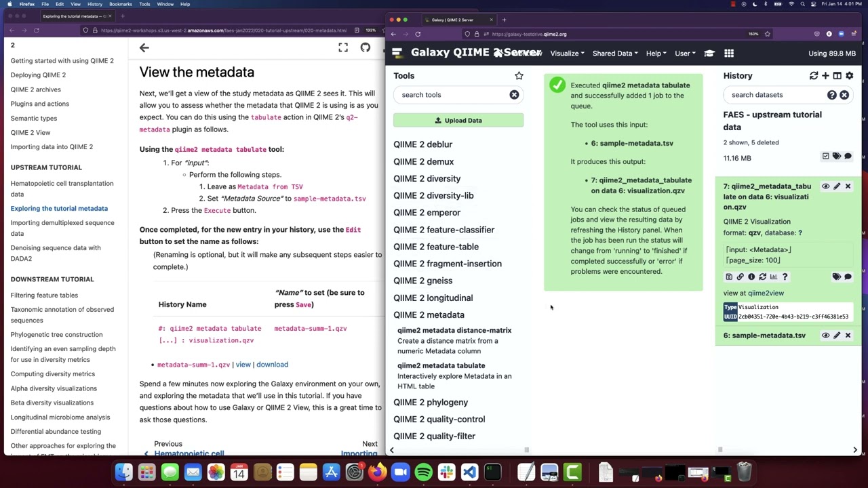Open history tags icon below FAES title

(x=837, y=157)
